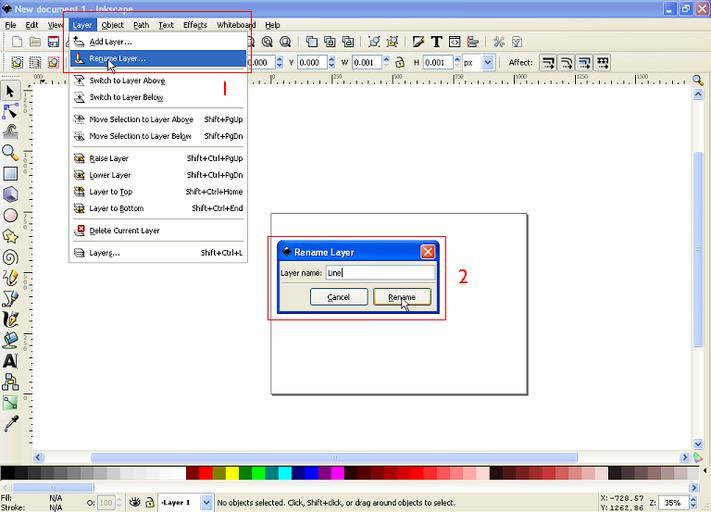The width and height of the screenshot is (711, 512).
Task: Open the Layer 1 dropdown in status bar
Action: pyautogui.click(x=206, y=502)
